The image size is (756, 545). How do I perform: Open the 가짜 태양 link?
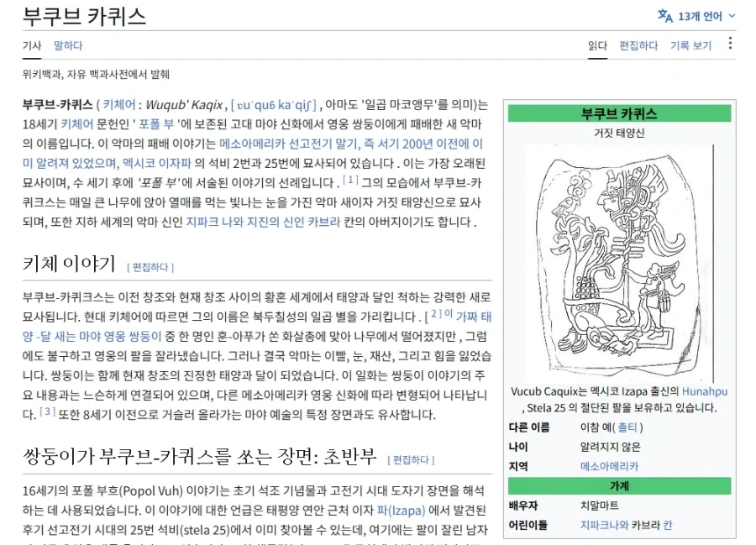click(x=474, y=317)
